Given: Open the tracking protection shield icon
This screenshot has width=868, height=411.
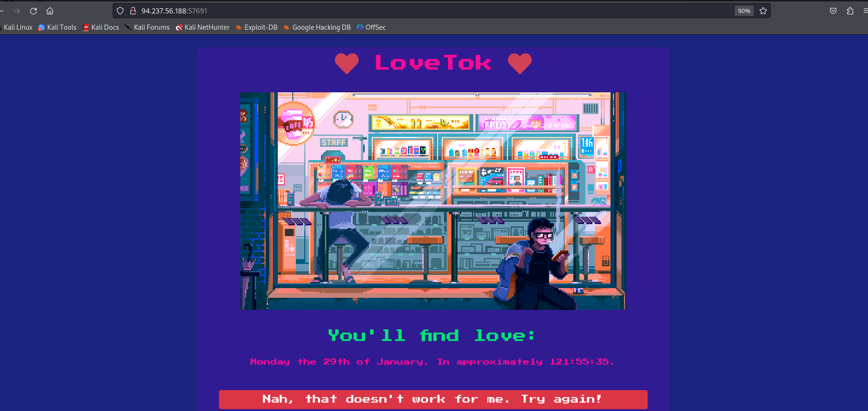Looking at the screenshot, I should pos(120,11).
